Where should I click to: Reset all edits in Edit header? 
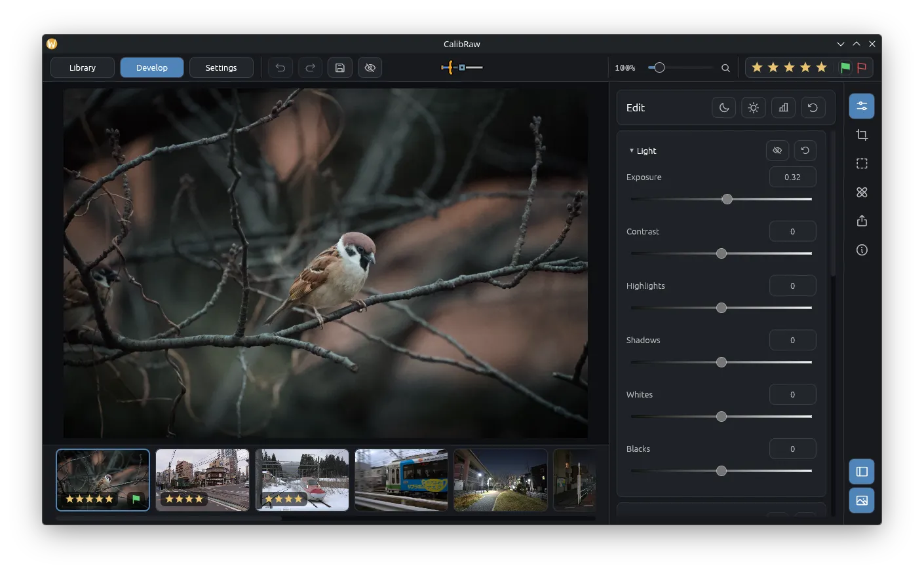pos(813,108)
